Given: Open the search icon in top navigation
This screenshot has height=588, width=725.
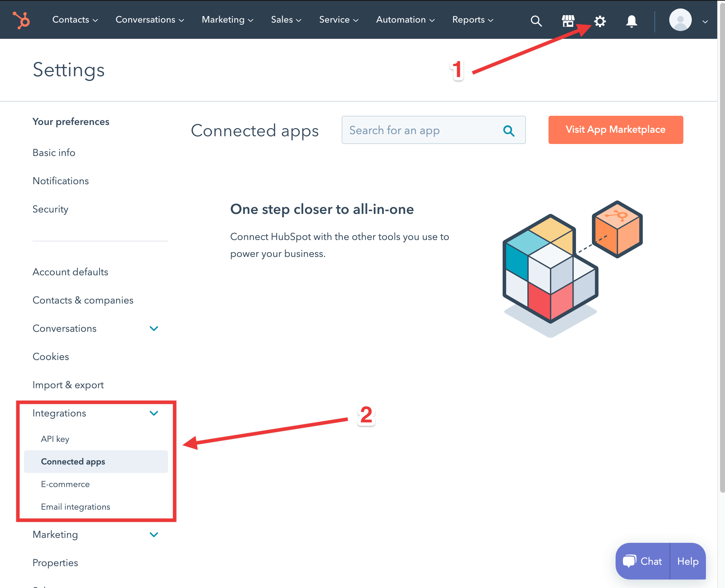Looking at the screenshot, I should tap(536, 20).
